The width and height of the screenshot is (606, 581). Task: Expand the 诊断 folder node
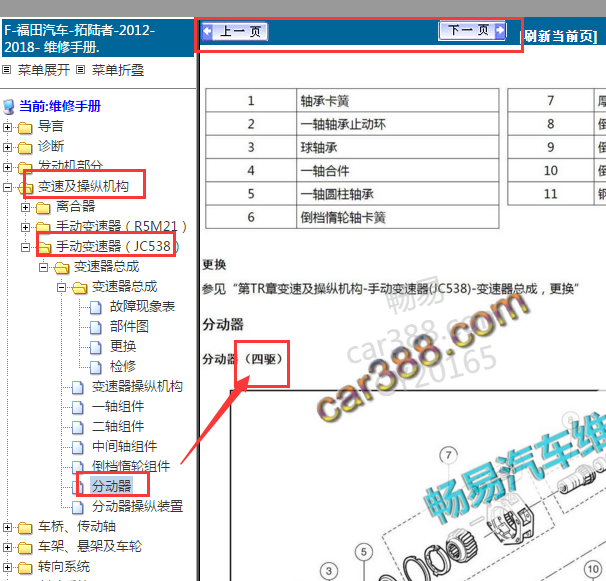(7, 147)
